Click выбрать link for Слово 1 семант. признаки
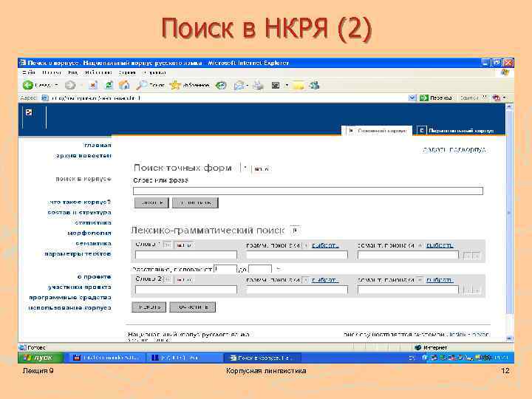Screen dimensions: 532x399 [x=440, y=245]
